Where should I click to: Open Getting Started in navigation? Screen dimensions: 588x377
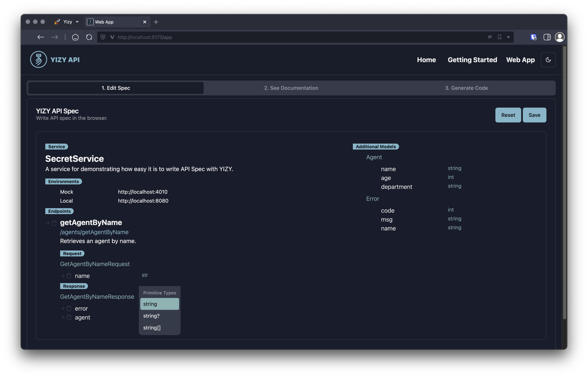coord(472,60)
